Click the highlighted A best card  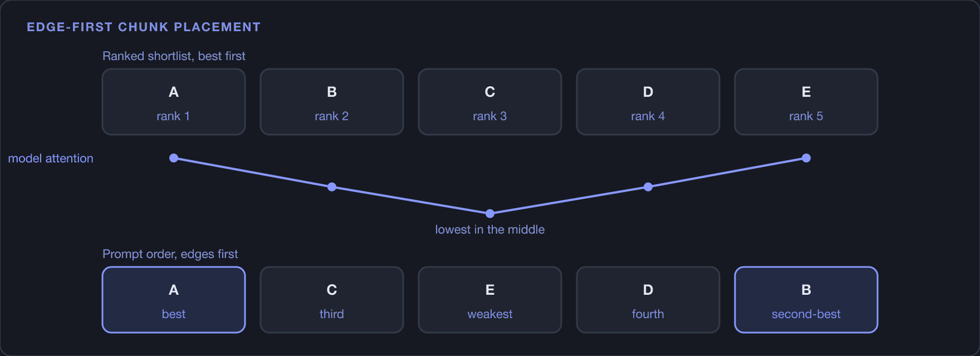tap(174, 300)
